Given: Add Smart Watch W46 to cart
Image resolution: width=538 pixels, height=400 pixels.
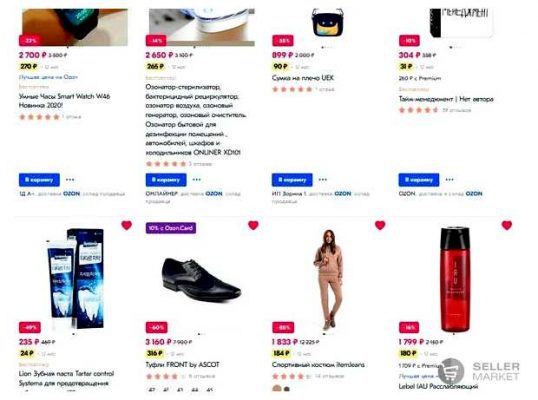Looking at the screenshot, I should coord(39,180).
